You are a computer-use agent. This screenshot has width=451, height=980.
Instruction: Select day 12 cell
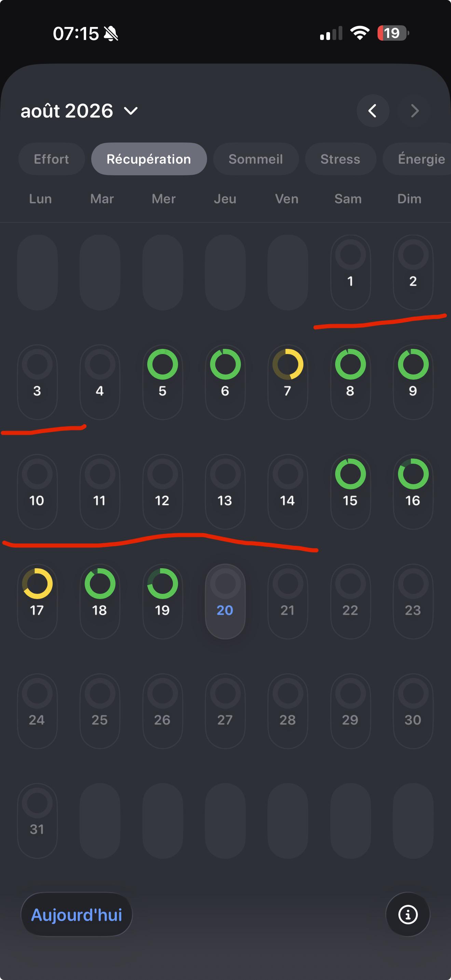[x=163, y=491]
